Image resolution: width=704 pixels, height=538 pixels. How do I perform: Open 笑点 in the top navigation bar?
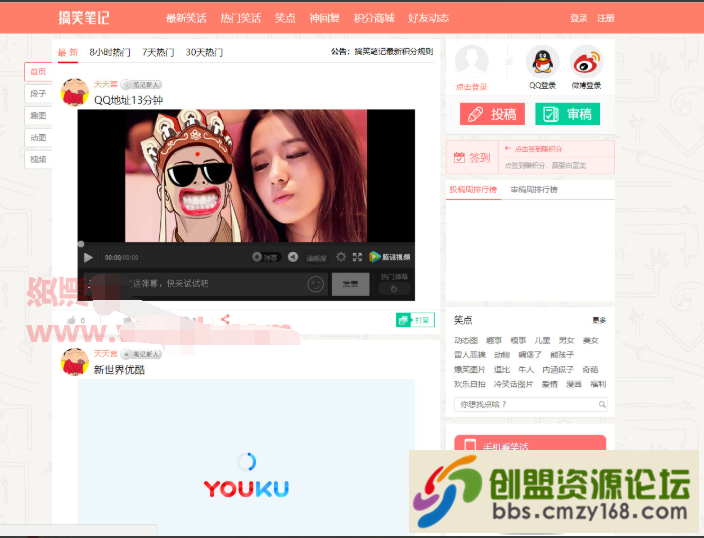[x=285, y=18]
